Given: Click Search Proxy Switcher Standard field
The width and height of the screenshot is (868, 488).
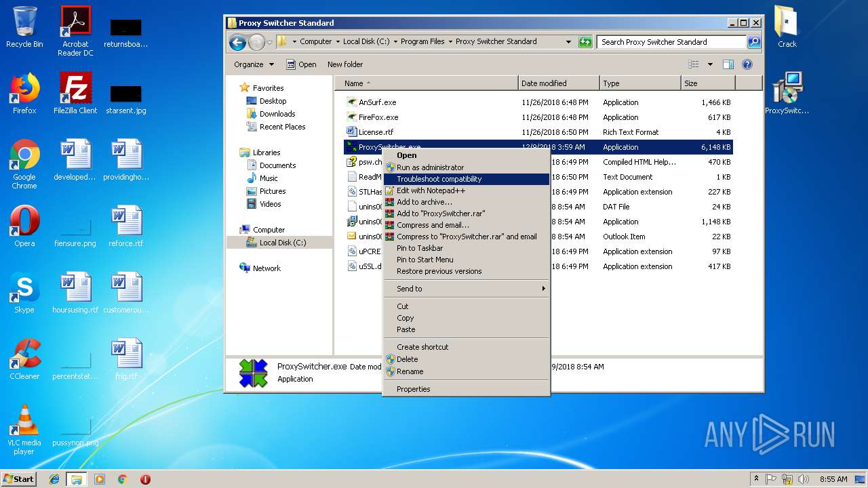Looking at the screenshot, I should point(671,42).
